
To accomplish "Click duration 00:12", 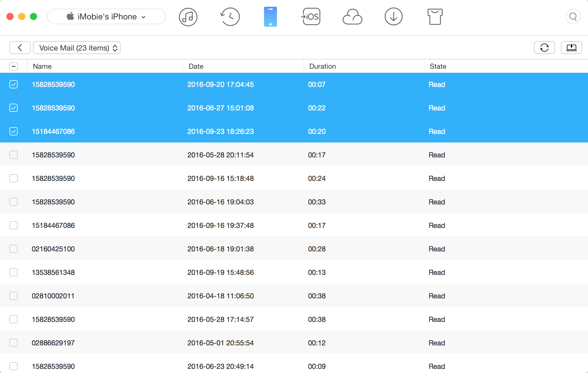I will [317, 343].
